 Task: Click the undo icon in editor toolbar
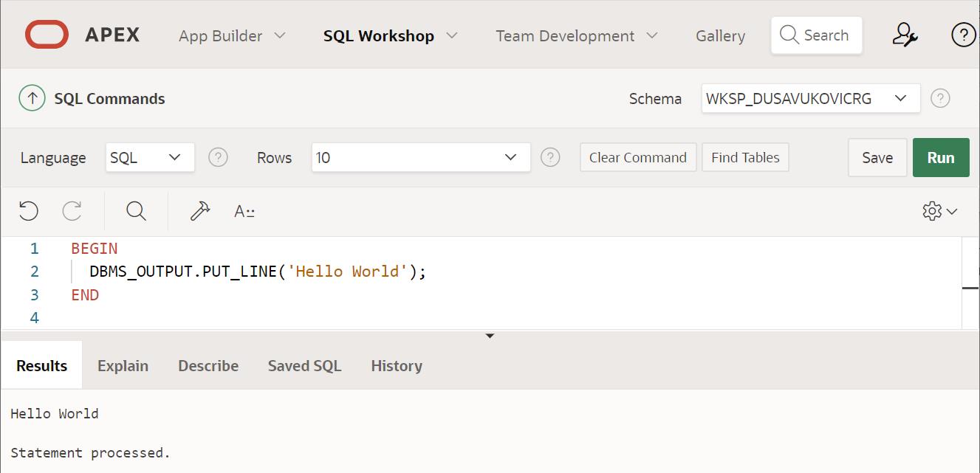click(28, 211)
